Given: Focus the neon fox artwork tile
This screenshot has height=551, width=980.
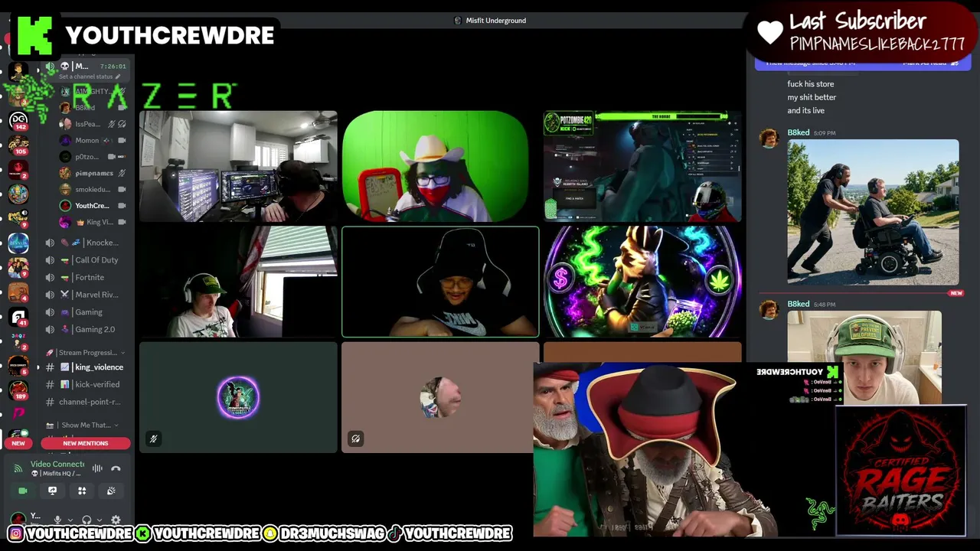Looking at the screenshot, I should coord(642,282).
